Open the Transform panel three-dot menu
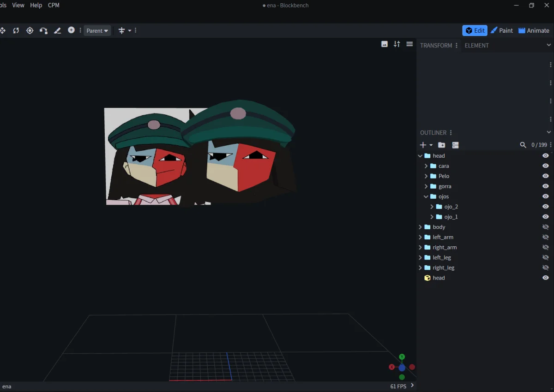The width and height of the screenshot is (554, 392). pos(457,45)
